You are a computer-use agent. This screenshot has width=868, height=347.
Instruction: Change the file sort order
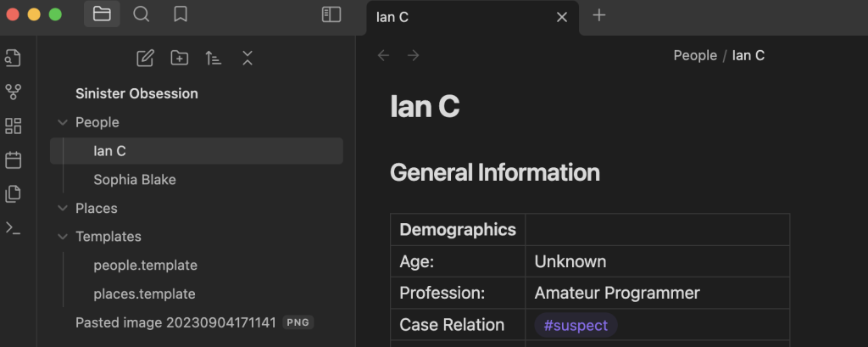pos(213,59)
